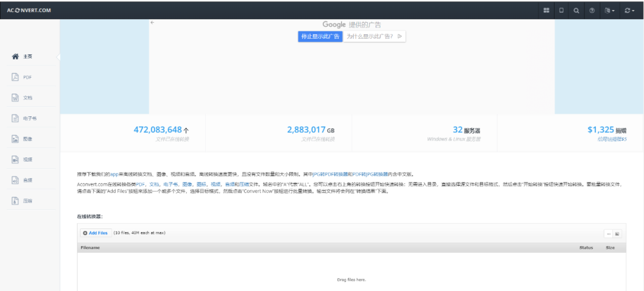This screenshot has height=291, width=644.
Task: Click the $1,325 donation figure
Action: 600,130
